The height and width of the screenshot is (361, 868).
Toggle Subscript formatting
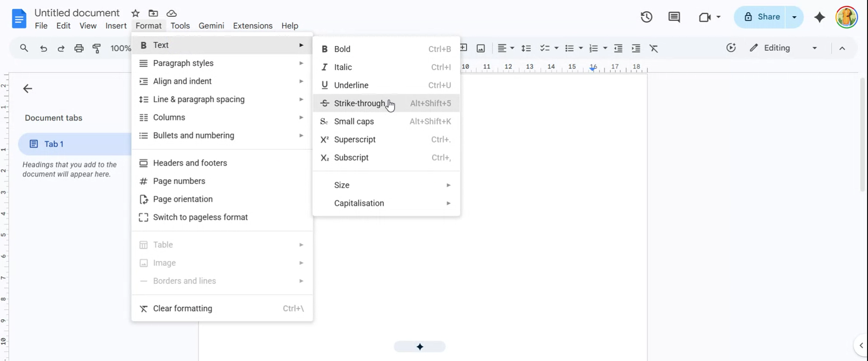click(x=386, y=157)
